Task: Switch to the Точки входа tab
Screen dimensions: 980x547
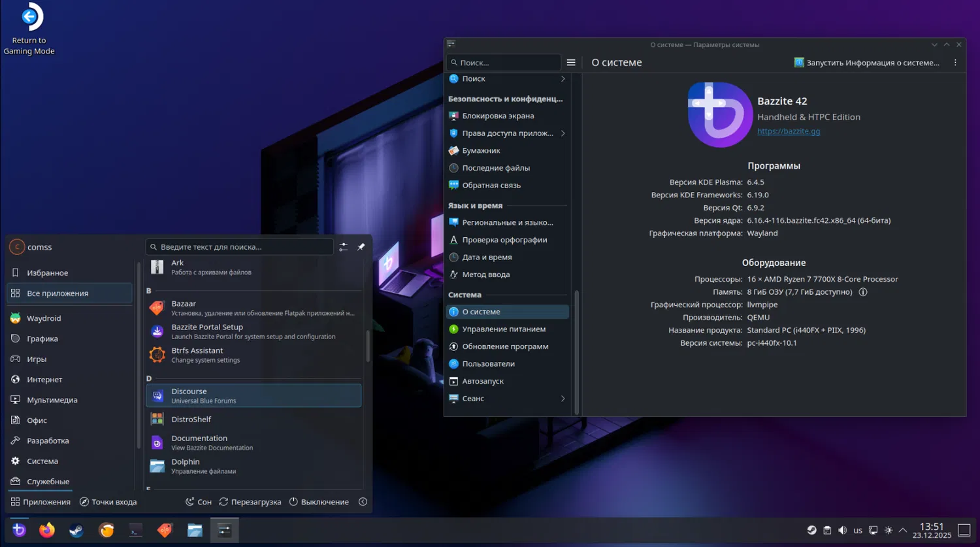Action: click(x=108, y=502)
